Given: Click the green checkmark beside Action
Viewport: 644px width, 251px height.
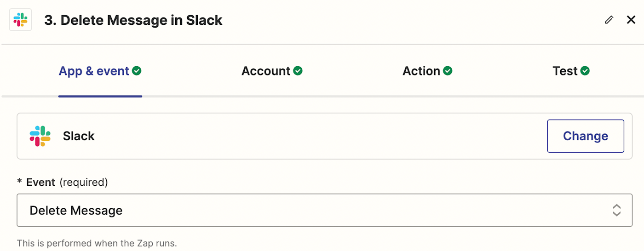Looking at the screenshot, I should tap(448, 71).
